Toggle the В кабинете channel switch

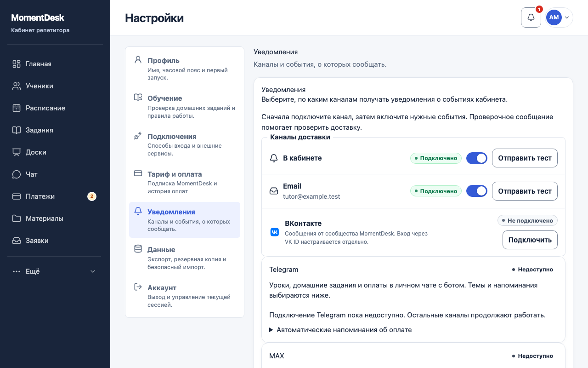(477, 158)
